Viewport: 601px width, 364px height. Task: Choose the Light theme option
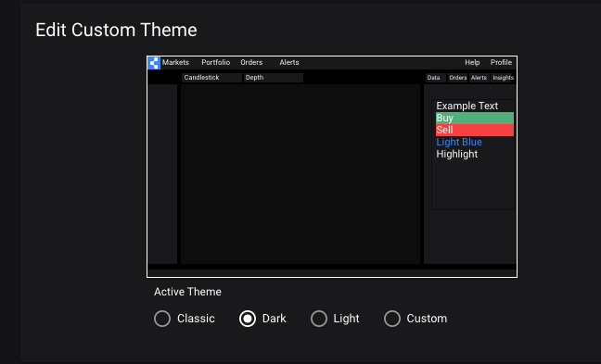click(x=319, y=319)
